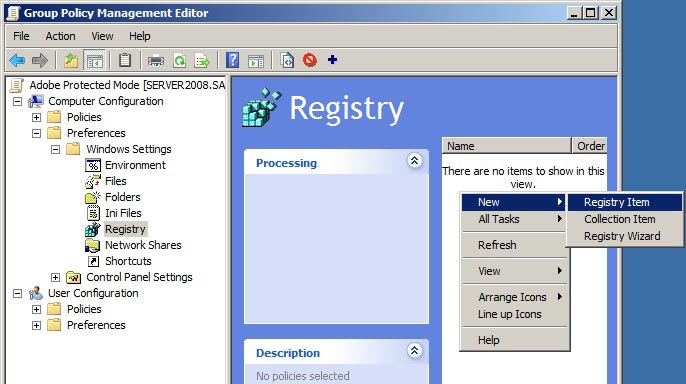
Task: Click the Files icon in the tree
Action: [93, 181]
